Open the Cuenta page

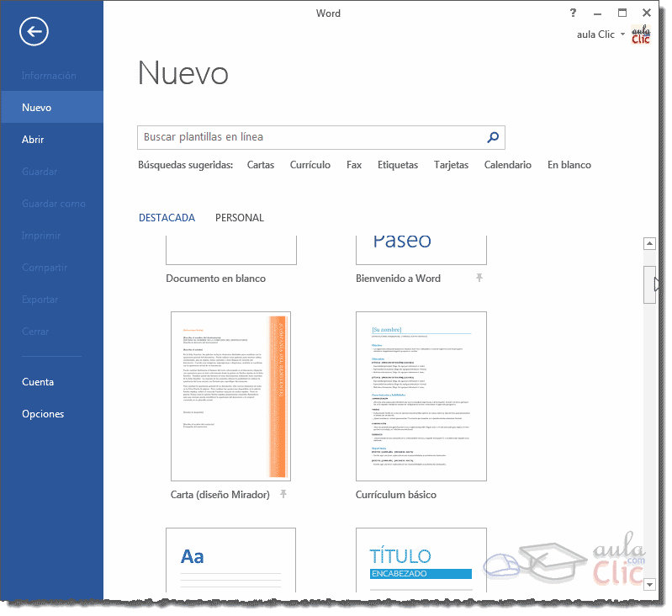[52, 382]
